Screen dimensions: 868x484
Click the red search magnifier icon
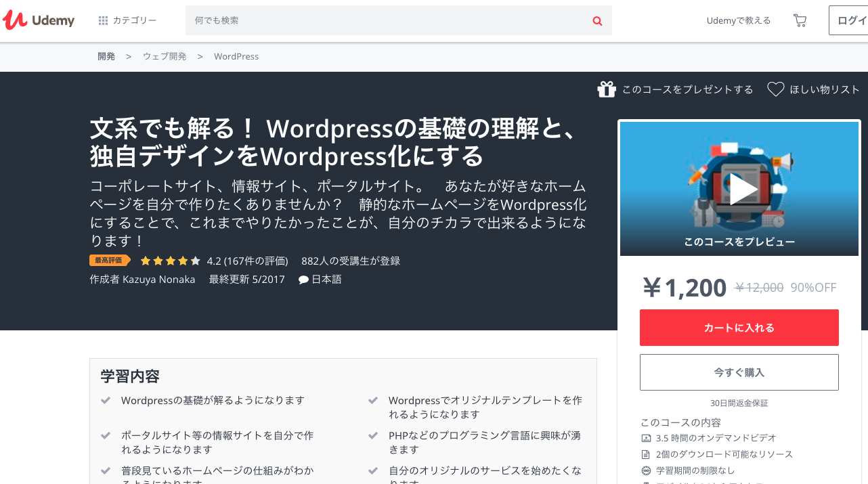coord(597,21)
